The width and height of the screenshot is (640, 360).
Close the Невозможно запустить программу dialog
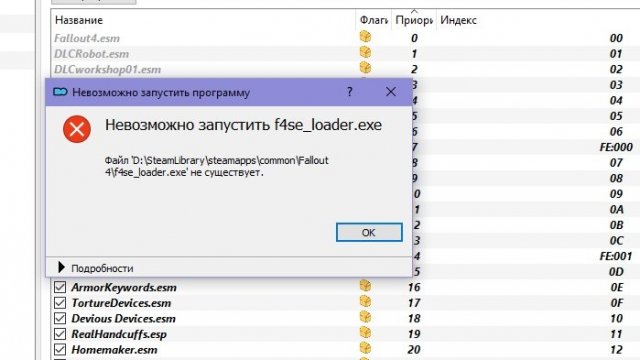(391, 92)
